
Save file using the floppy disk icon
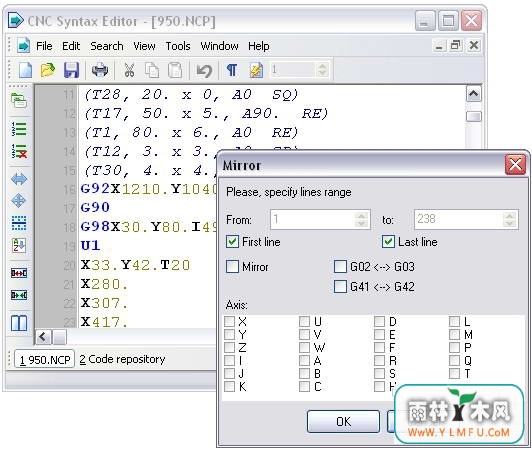click(x=71, y=70)
